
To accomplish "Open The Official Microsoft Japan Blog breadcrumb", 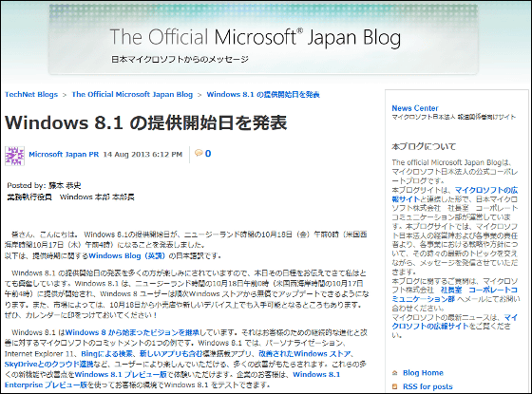I will click(132, 95).
